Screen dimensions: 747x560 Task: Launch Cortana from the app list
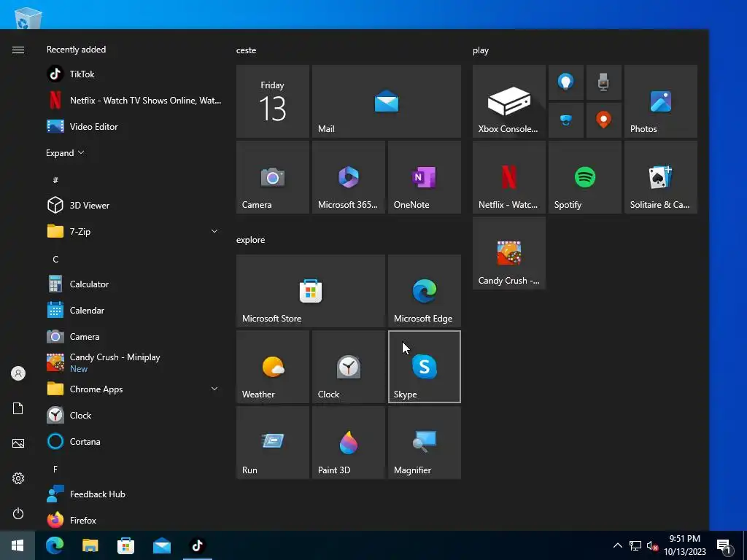click(x=133, y=441)
